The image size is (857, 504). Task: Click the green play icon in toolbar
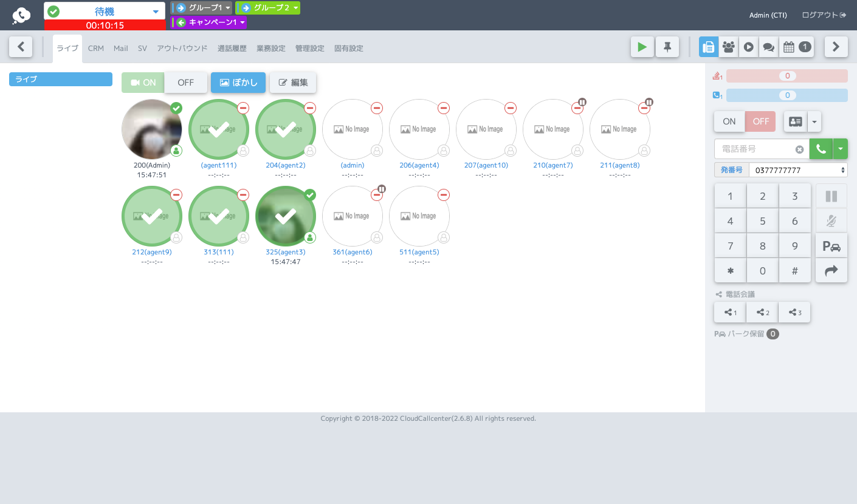642,47
